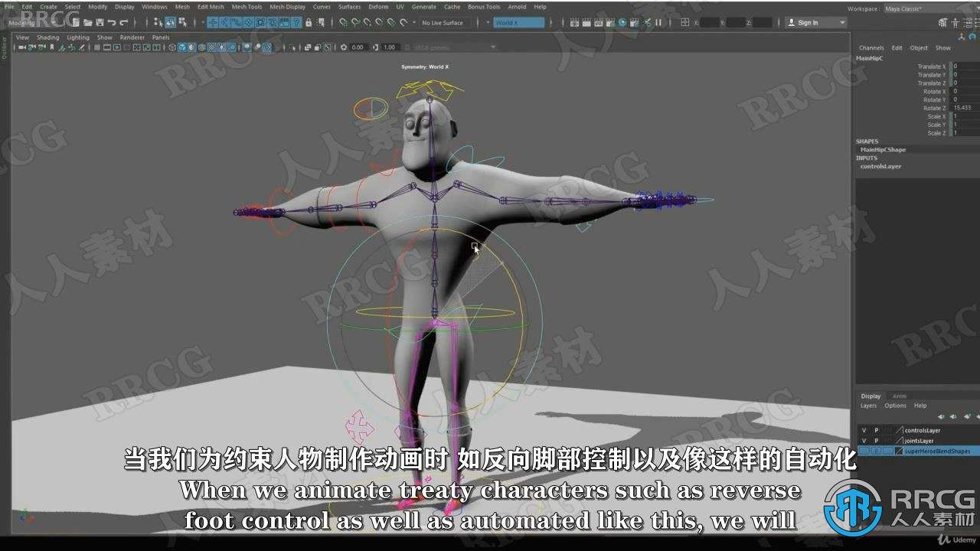Open the viewport Shading menu
Screen dimensions: 980x551
47,37
